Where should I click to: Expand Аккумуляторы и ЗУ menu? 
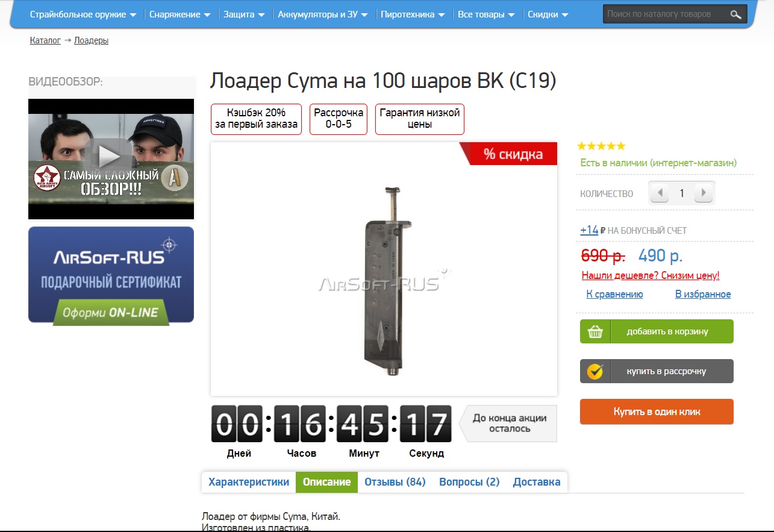pos(322,14)
